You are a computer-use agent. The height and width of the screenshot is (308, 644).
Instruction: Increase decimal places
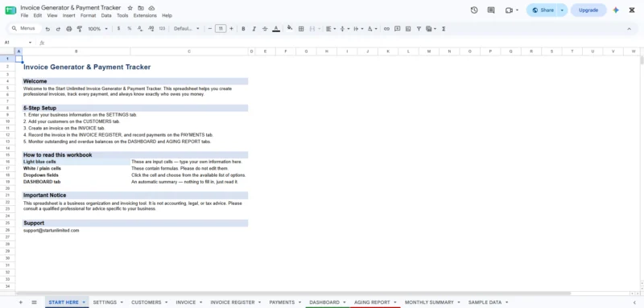tap(151, 29)
